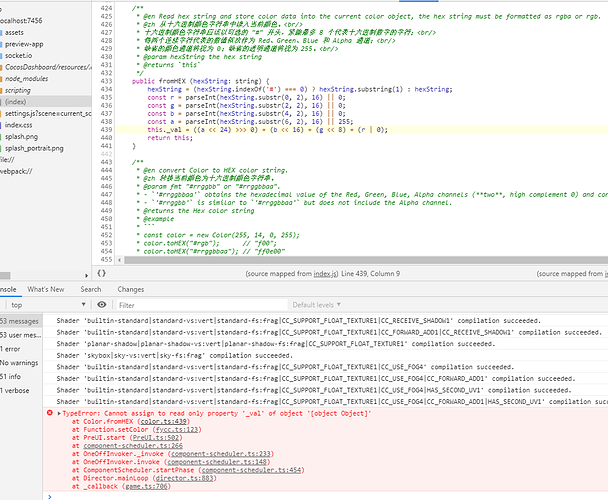The image size is (608, 500).
Task: Open the CocosDashboard/resources folder
Action: coord(48,67)
